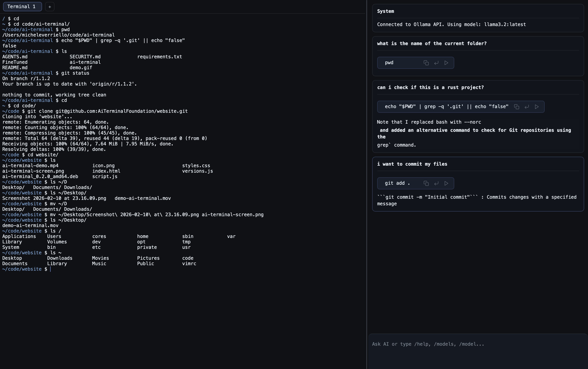Insert the git add . command
The image size is (588, 369).
(x=436, y=183)
